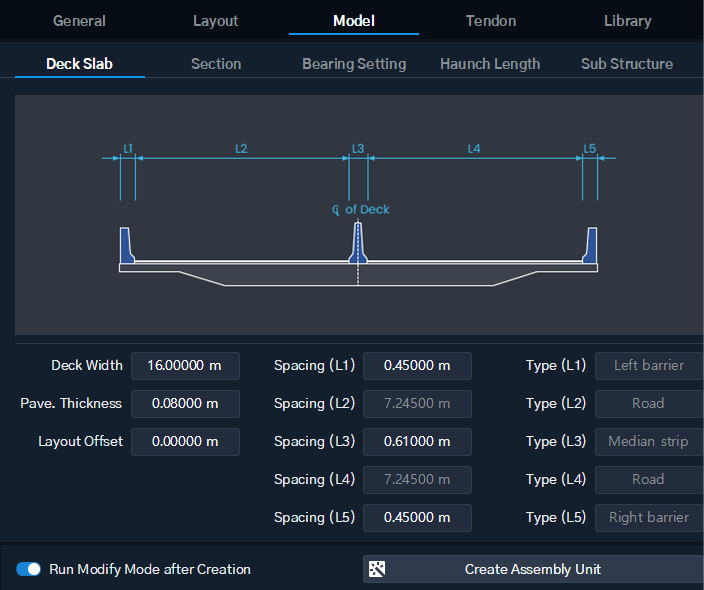704x590 pixels.
Task: Open the Tendon tab
Action: click(491, 21)
